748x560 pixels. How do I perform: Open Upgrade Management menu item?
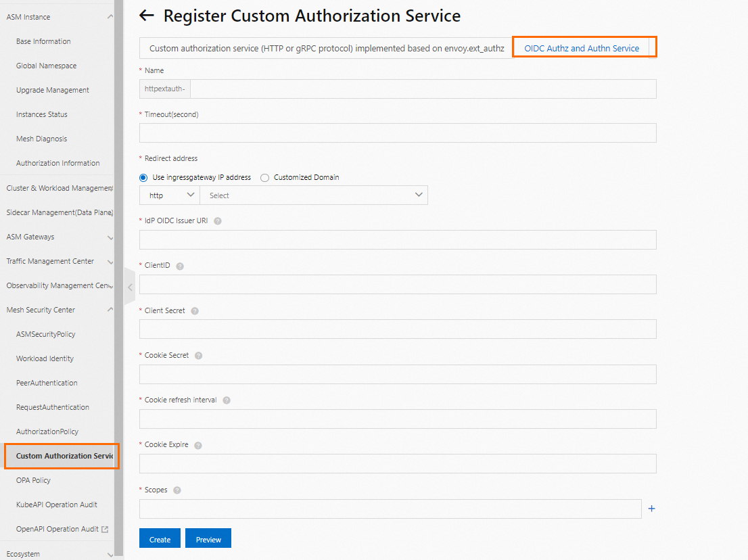(x=53, y=90)
